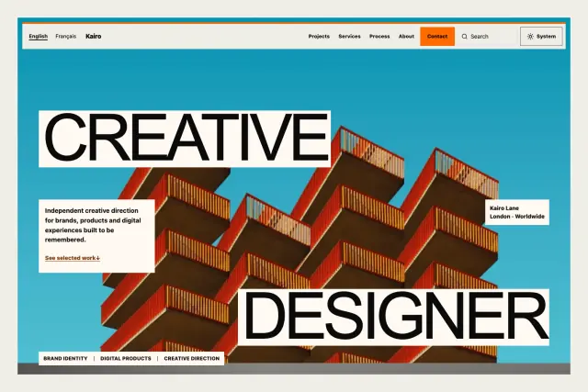The height and width of the screenshot is (392, 588).
Task: Click the Kairo Lane London - Worldwide label
Action: pyautogui.click(x=517, y=212)
